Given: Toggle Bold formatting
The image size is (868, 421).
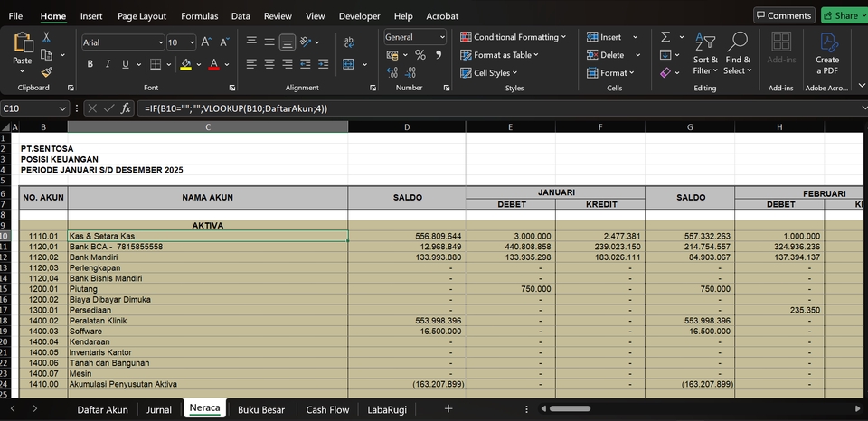Looking at the screenshot, I should point(90,64).
